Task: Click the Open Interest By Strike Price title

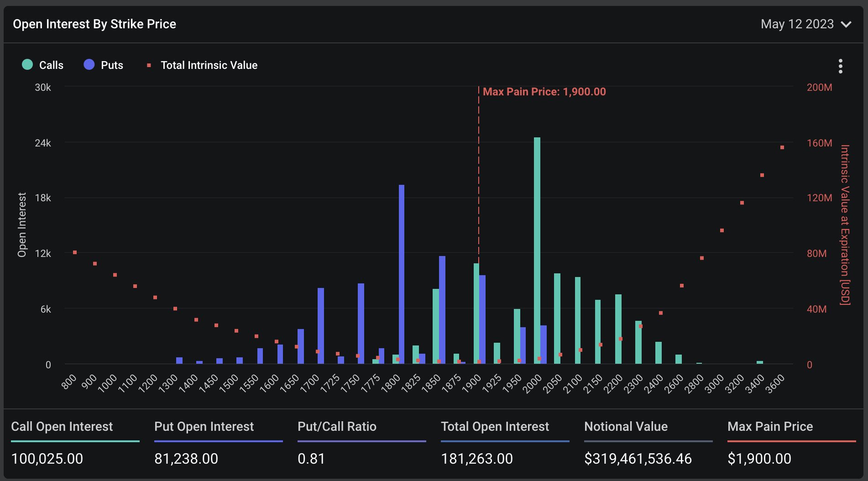Action: point(94,24)
